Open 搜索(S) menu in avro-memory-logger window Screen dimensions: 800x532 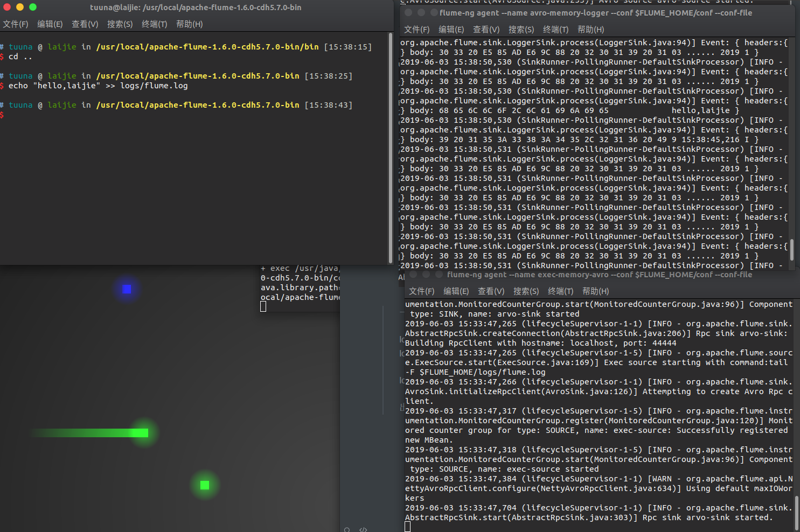pos(521,30)
